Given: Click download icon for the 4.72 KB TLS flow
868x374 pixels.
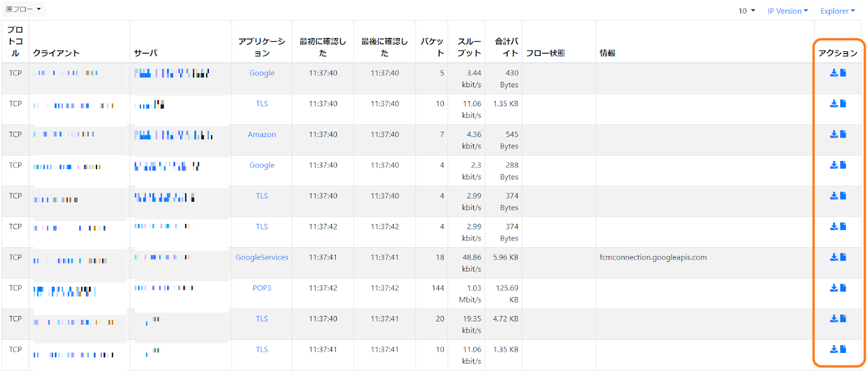Looking at the screenshot, I should pyautogui.click(x=834, y=319).
